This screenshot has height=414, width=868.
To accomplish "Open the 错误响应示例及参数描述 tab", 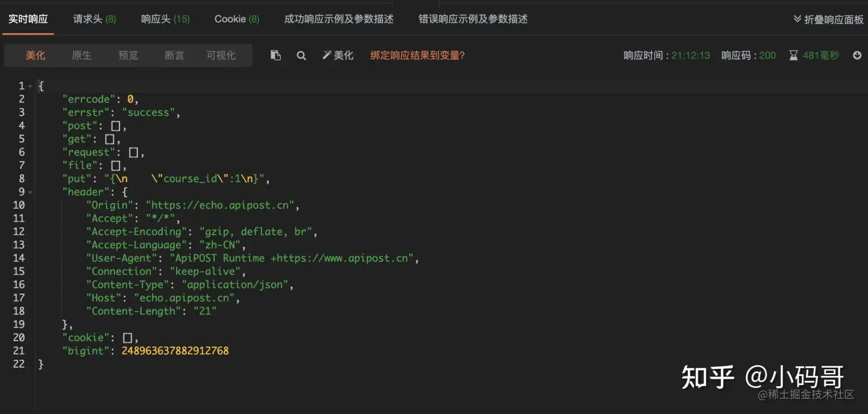I will tap(473, 19).
